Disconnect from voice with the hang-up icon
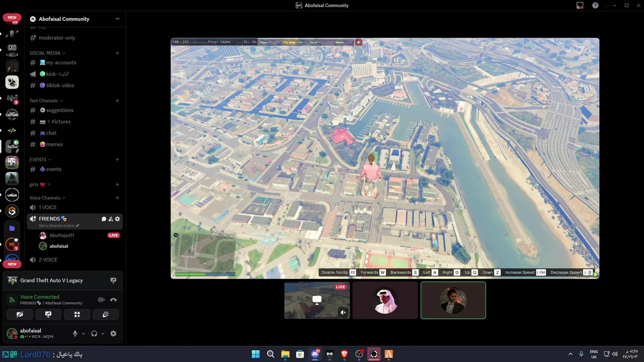Image resolution: width=644 pixels, height=362 pixels. point(113,300)
